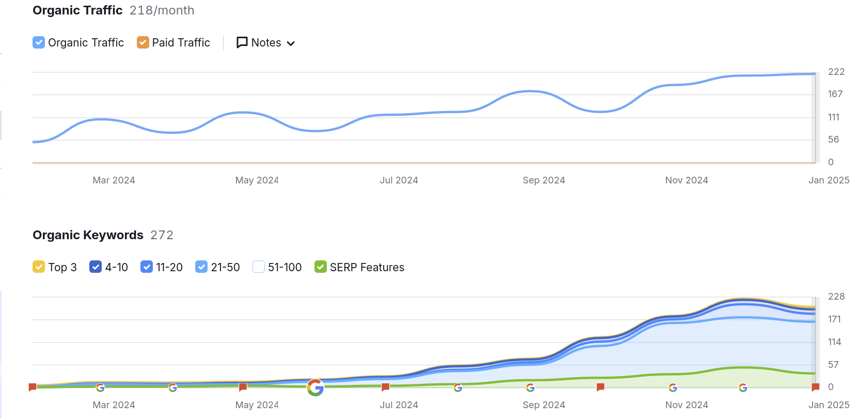Click the Organic Keywords 272 heading
868x419 pixels.
(x=103, y=235)
